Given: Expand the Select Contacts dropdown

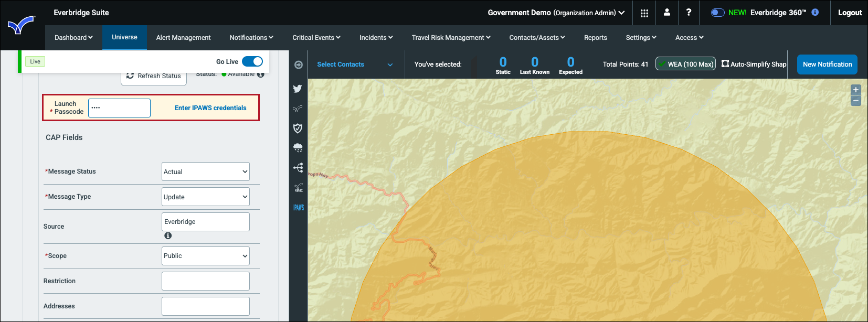Looking at the screenshot, I should pyautogui.click(x=355, y=65).
